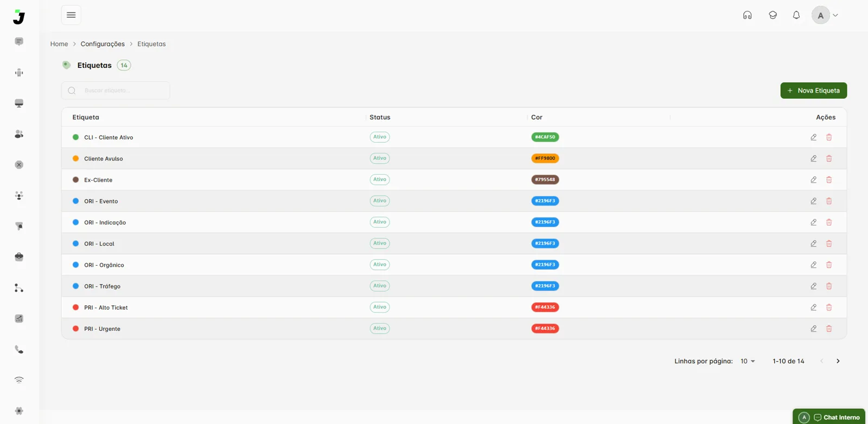Open the phone calls sidebar icon
Image resolution: width=868 pixels, height=424 pixels.
tap(19, 349)
